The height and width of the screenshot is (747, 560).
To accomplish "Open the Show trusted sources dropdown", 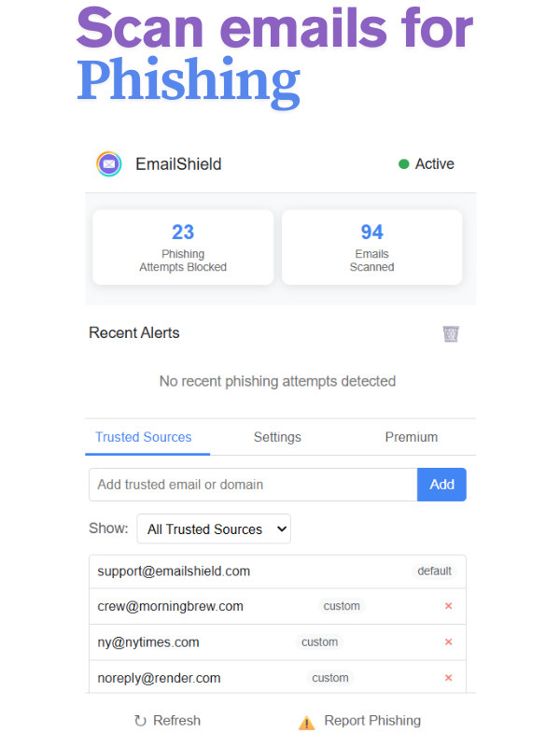I will (214, 529).
